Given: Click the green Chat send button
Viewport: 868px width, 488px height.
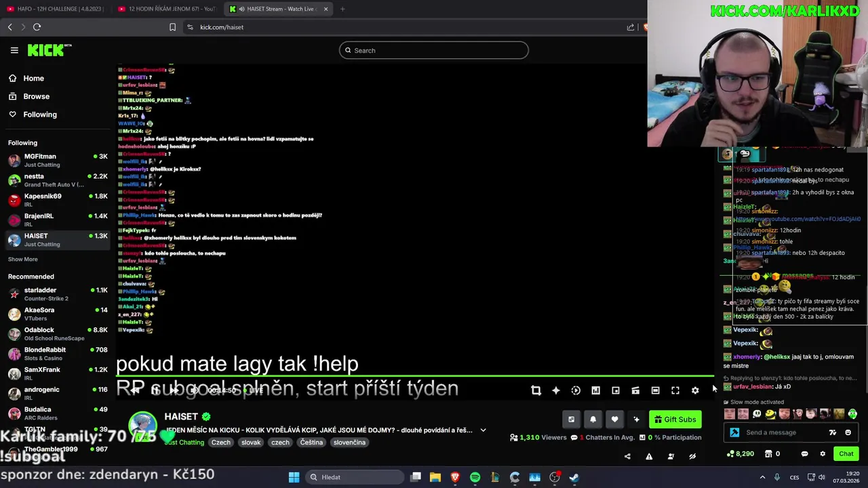Looking at the screenshot, I should (846, 453).
